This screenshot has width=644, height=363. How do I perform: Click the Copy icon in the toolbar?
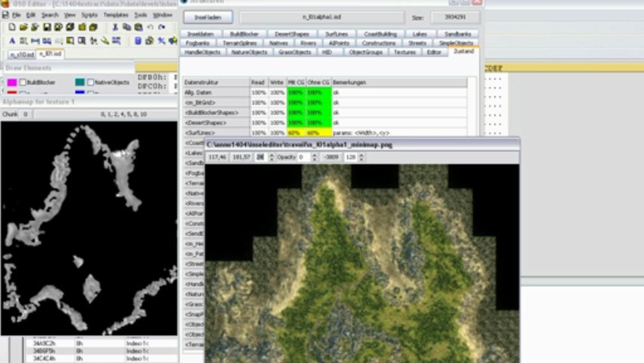(x=127, y=27)
